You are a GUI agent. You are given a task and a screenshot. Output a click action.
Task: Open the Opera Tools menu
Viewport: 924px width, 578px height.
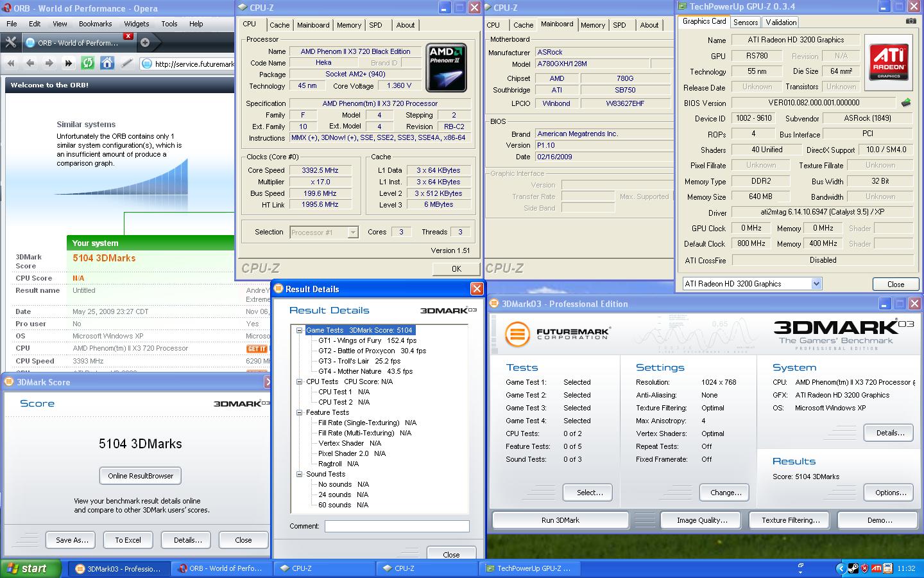click(169, 24)
